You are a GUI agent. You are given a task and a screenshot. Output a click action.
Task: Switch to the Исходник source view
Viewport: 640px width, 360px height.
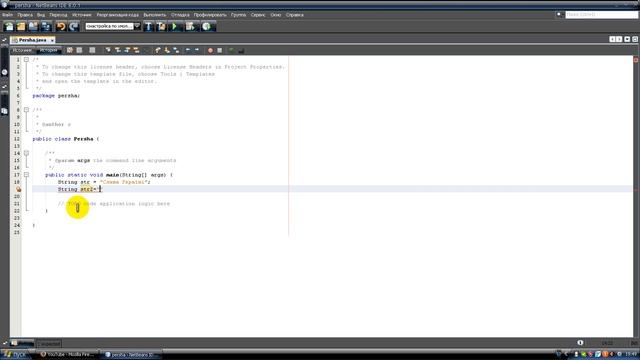[x=22, y=50]
